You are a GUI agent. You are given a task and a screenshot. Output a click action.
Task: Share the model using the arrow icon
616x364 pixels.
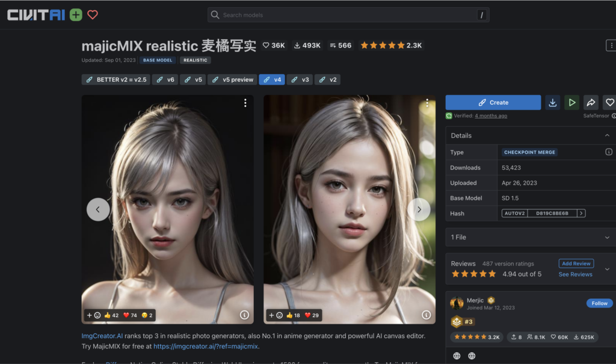(591, 102)
